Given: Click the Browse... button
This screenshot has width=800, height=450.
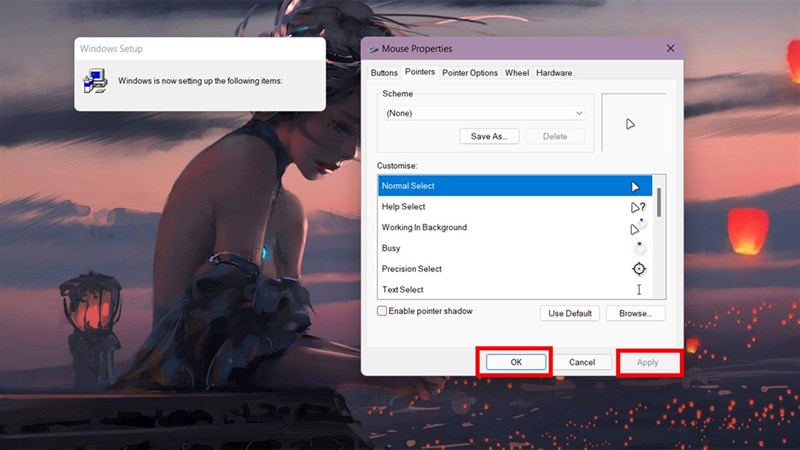Looking at the screenshot, I should pyautogui.click(x=635, y=313).
